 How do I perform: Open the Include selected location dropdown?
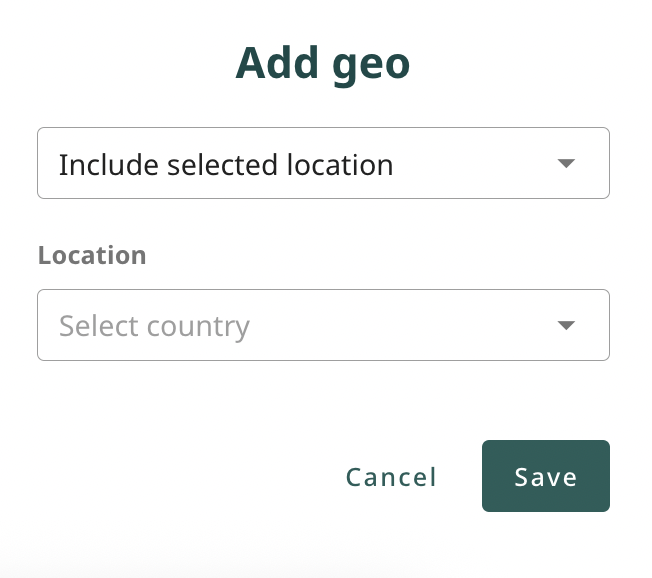(323, 163)
